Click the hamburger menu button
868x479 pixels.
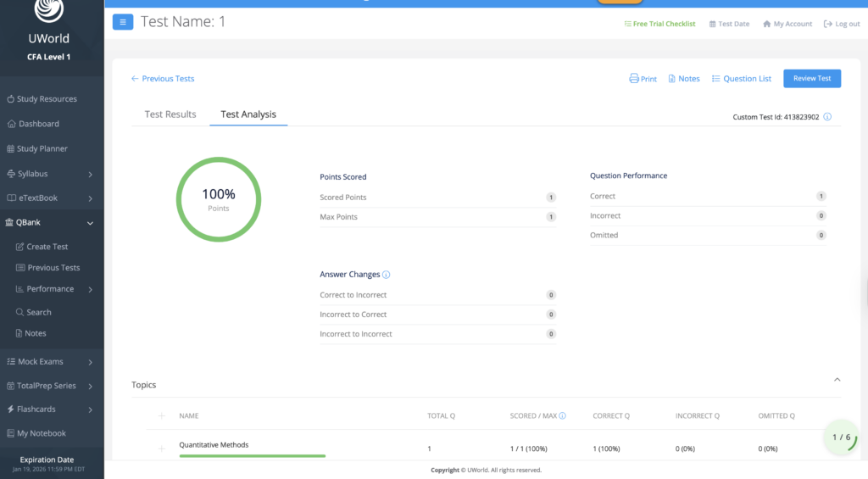[x=122, y=22]
